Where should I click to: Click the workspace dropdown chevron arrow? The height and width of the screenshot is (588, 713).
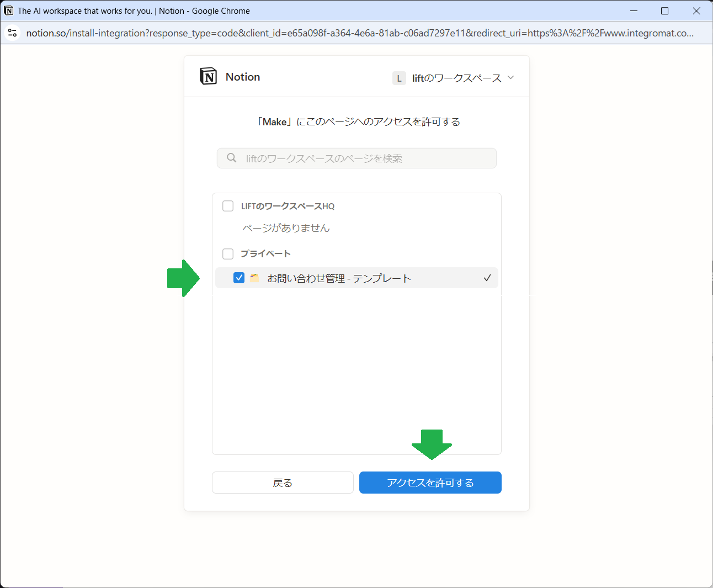(510, 78)
